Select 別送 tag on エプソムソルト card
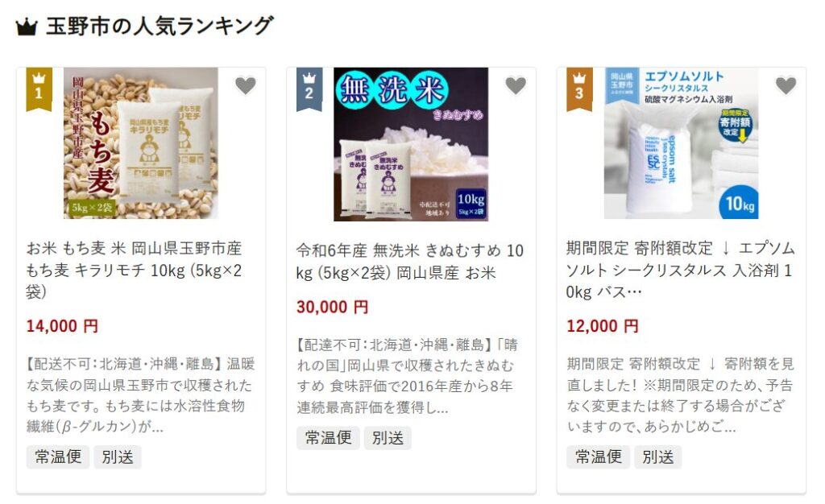 pyautogui.click(x=657, y=456)
